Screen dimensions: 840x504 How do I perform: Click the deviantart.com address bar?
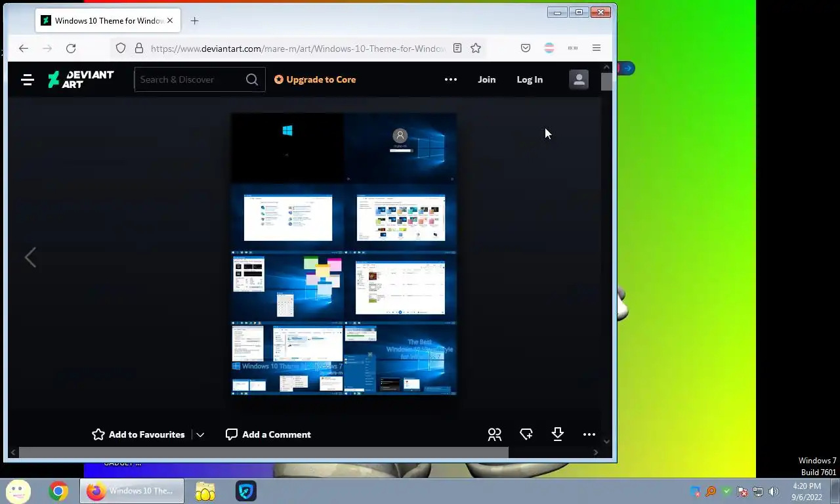[x=298, y=48]
